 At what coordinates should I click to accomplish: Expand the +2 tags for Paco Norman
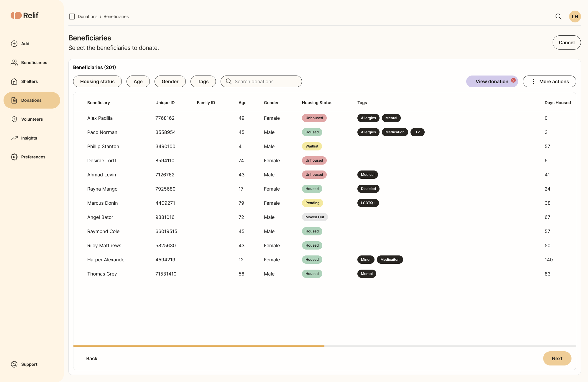coord(418,132)
